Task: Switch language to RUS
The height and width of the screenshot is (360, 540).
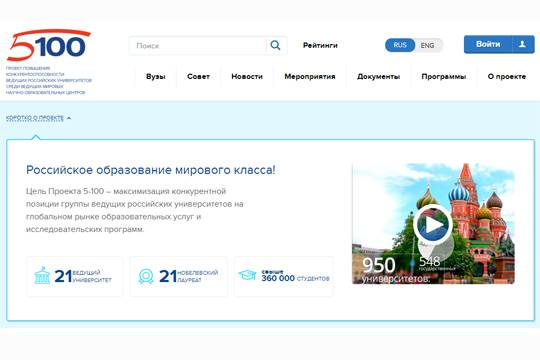Action: 400,45
